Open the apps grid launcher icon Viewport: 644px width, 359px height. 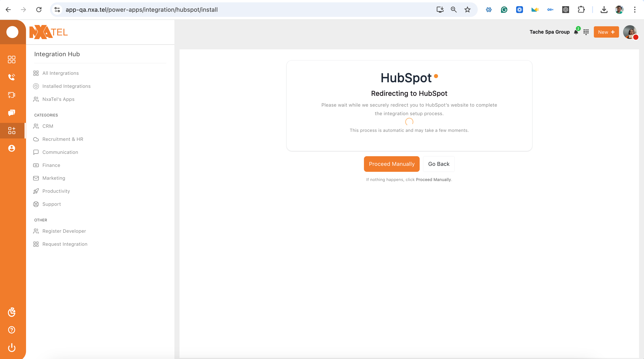coord(586,32)
